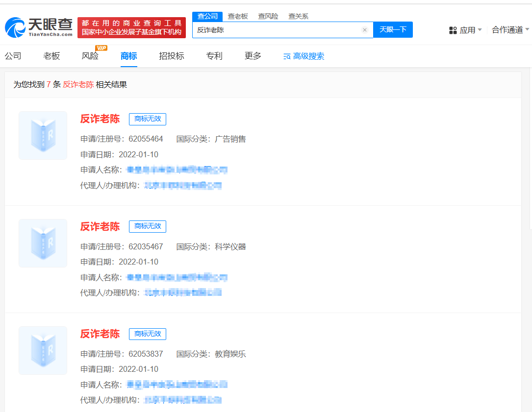Open blurred agency link for 62053837
This screenshot has height=412, width=532.
coord(183,400)
